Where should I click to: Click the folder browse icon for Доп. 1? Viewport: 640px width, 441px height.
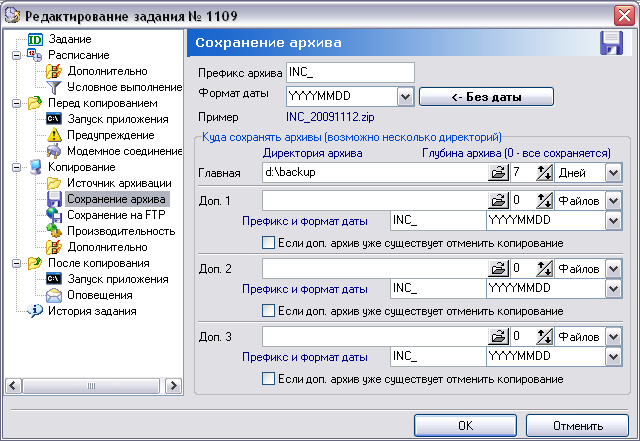coord(497,201)
